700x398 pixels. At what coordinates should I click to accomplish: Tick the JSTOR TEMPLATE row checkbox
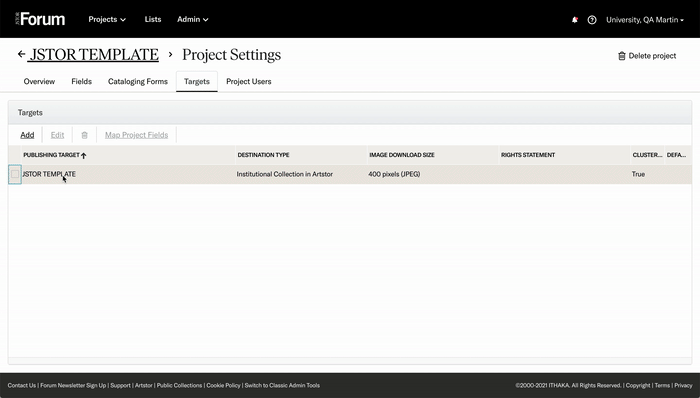pos(15,174)
